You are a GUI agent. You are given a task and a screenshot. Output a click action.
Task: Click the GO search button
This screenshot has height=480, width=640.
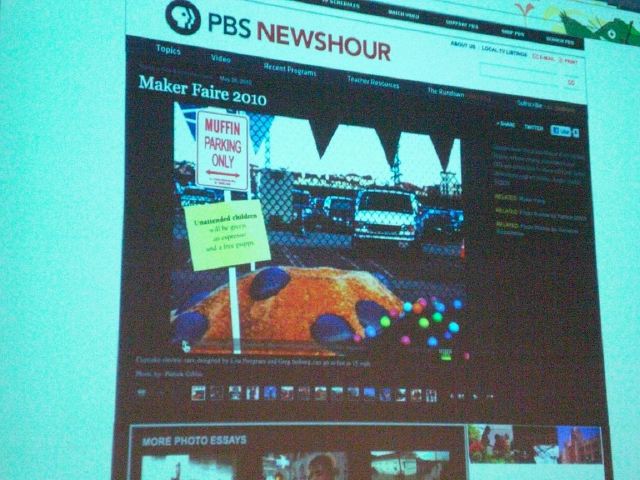point(571,82)
